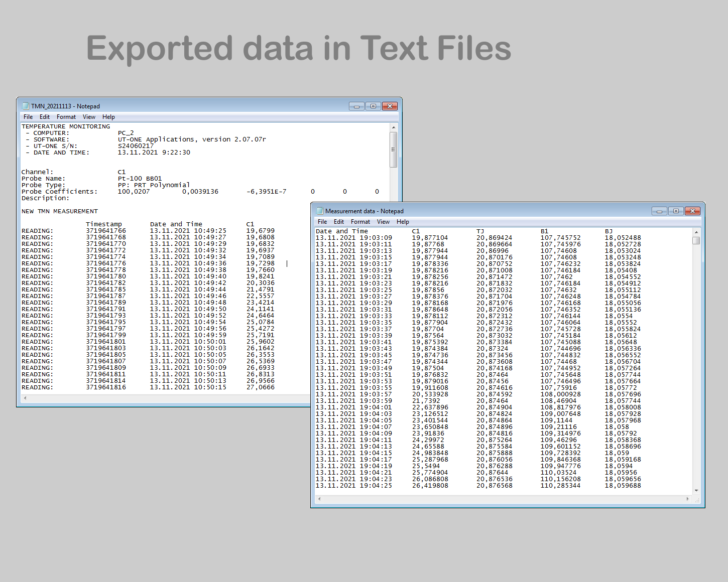Click the Notepad icon in Measurement data title bar

pyautogui.click(x=319, y=211)
